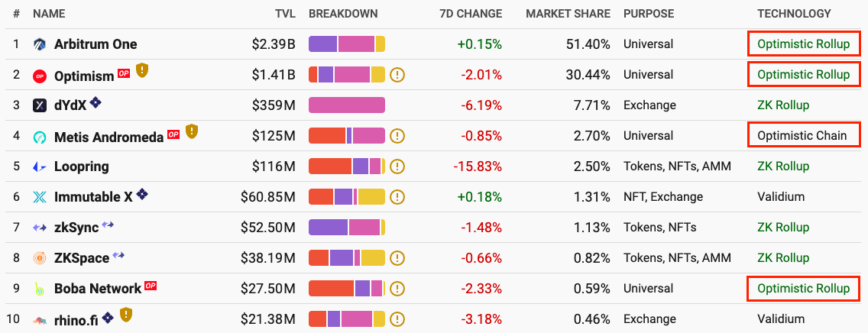This screenshot has height=333, width=868.
Task: Click the pink breakdown bar for dYdX
Action: pyautogui.click(x=346, y=105)
